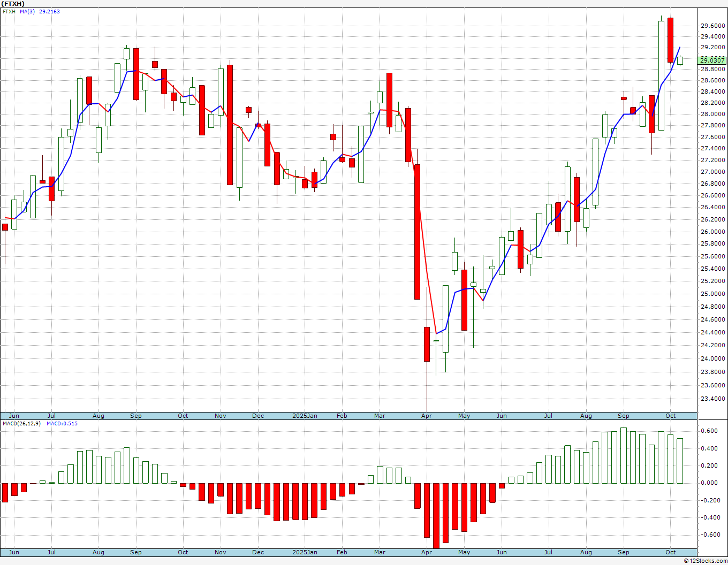Click the 28.4000 price axis label
728x565 pixels.
pyautogui.click(x=712, y=91)
